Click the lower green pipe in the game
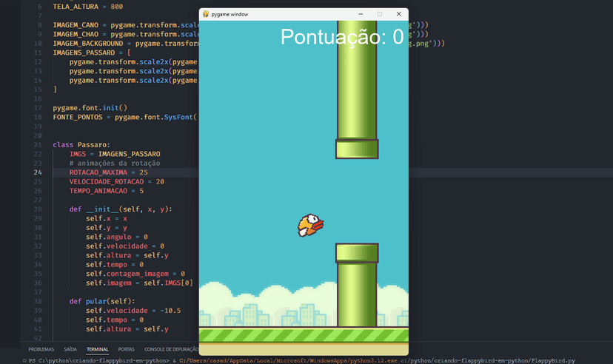The image size is (613, 364). click(x=357, y=285)
